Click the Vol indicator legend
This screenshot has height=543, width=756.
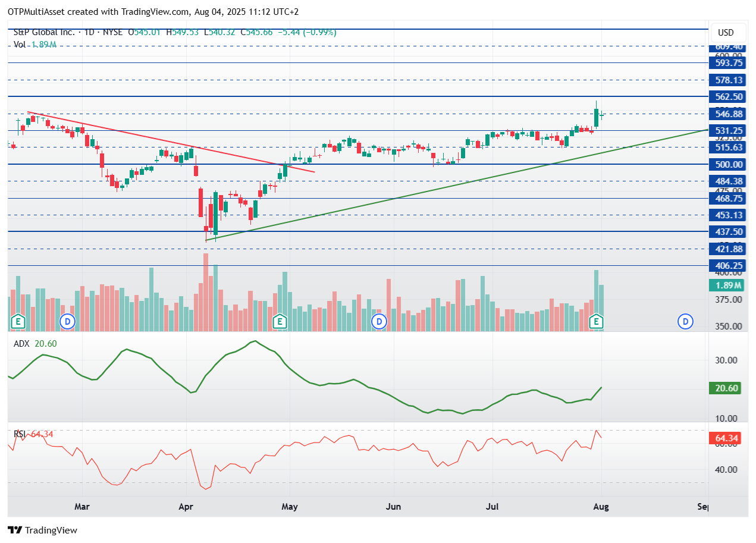coord(19,44)
